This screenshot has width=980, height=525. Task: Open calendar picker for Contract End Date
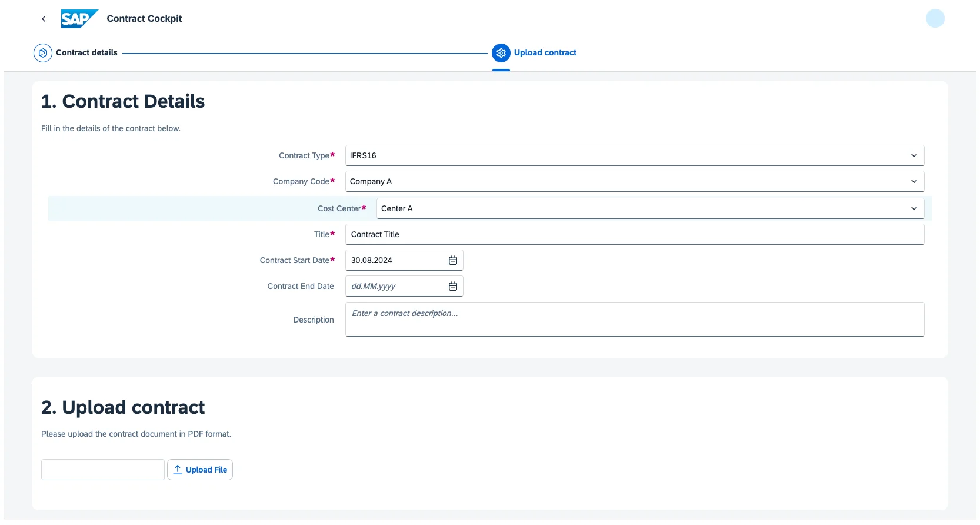(x=453, y=286)
